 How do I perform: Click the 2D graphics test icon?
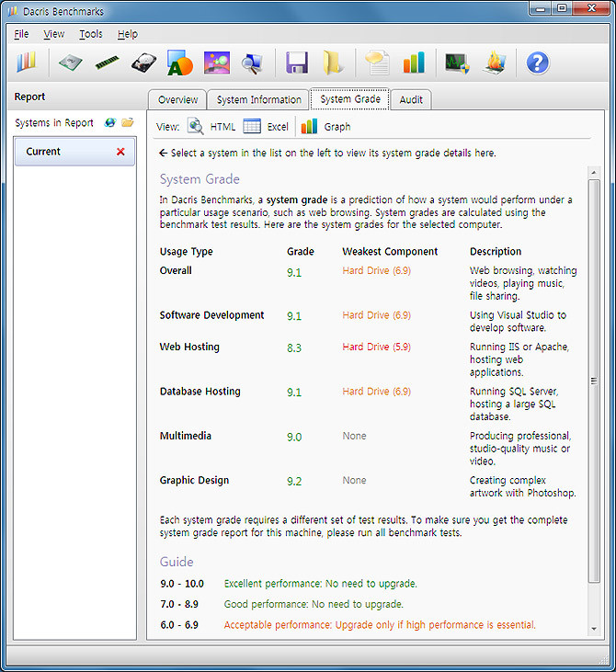(x=179, y=63)
